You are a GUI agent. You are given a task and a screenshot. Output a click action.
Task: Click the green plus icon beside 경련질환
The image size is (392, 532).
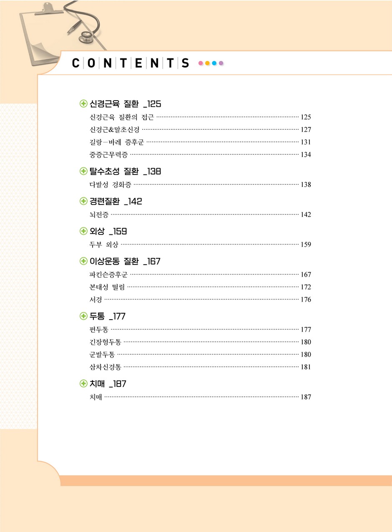tap(83, 201)
